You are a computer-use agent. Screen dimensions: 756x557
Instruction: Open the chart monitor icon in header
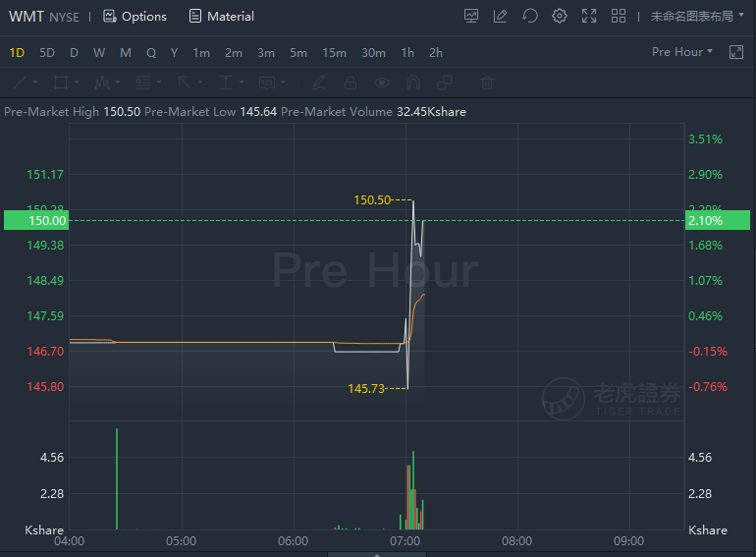471,16
